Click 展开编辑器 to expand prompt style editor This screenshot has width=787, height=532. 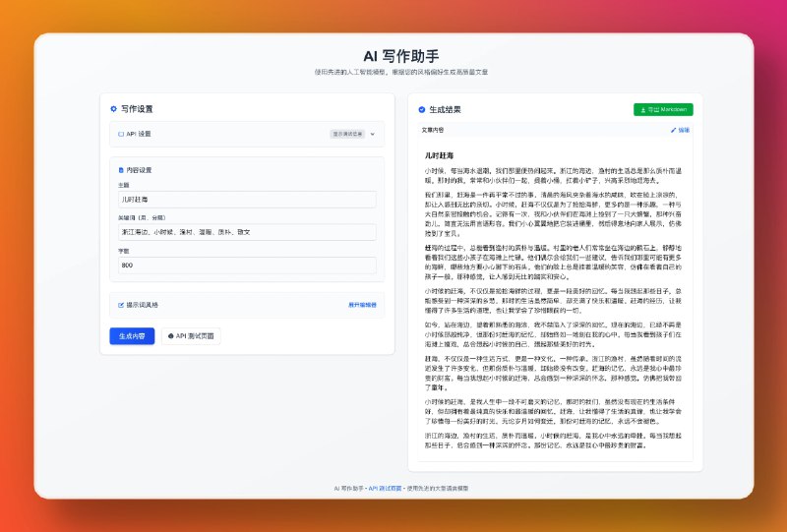[x=362, y=305]
